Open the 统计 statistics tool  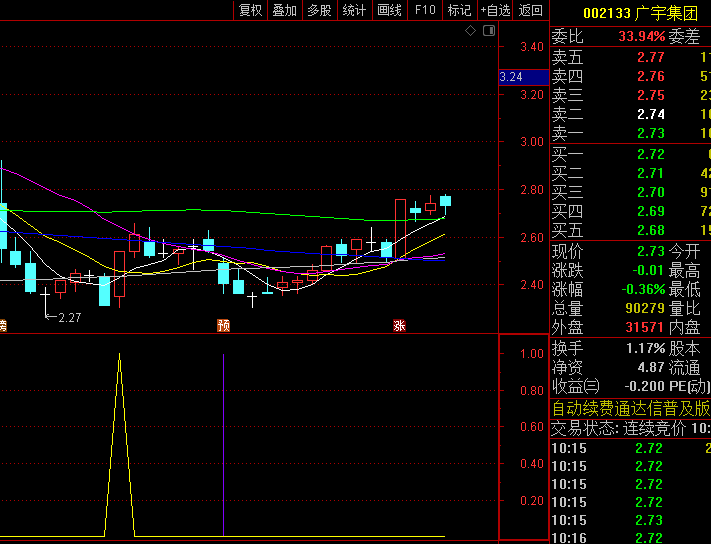(354, 10)
